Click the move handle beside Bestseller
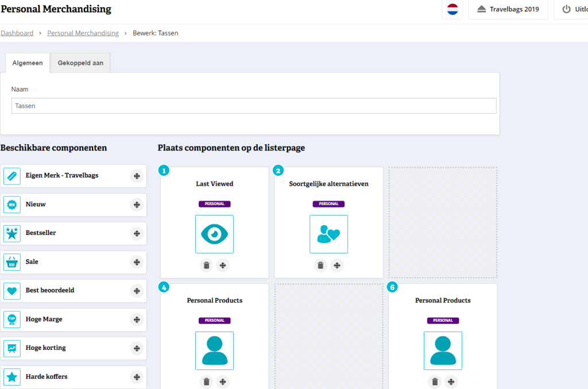Image resolution: width=588 pixels, height=389 pixels. [x=137, y=233]
